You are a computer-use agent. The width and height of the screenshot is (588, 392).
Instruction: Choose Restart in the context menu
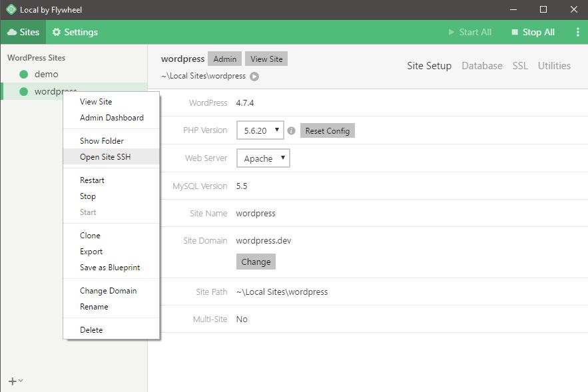[x=111, y=180]
